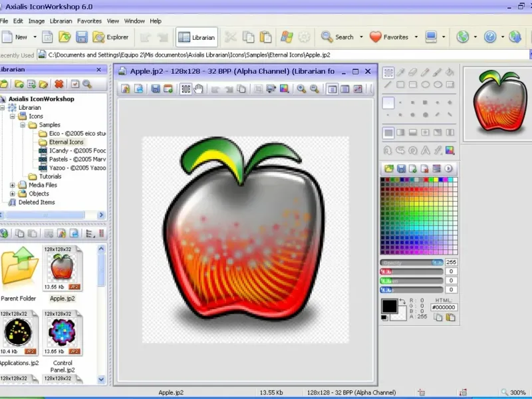
Task: Select the solid fill mode button
Action: click(x=388, y=132)
